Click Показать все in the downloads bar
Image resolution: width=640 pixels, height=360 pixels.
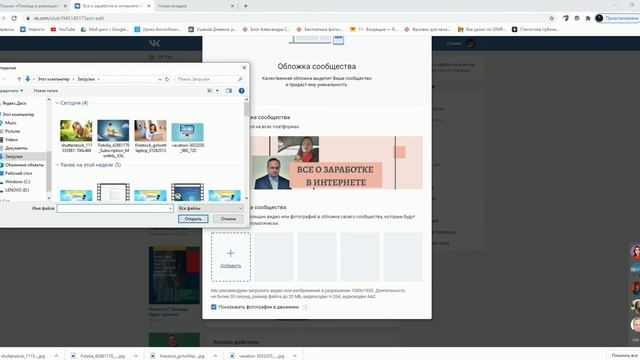click(x=625, y=356)
